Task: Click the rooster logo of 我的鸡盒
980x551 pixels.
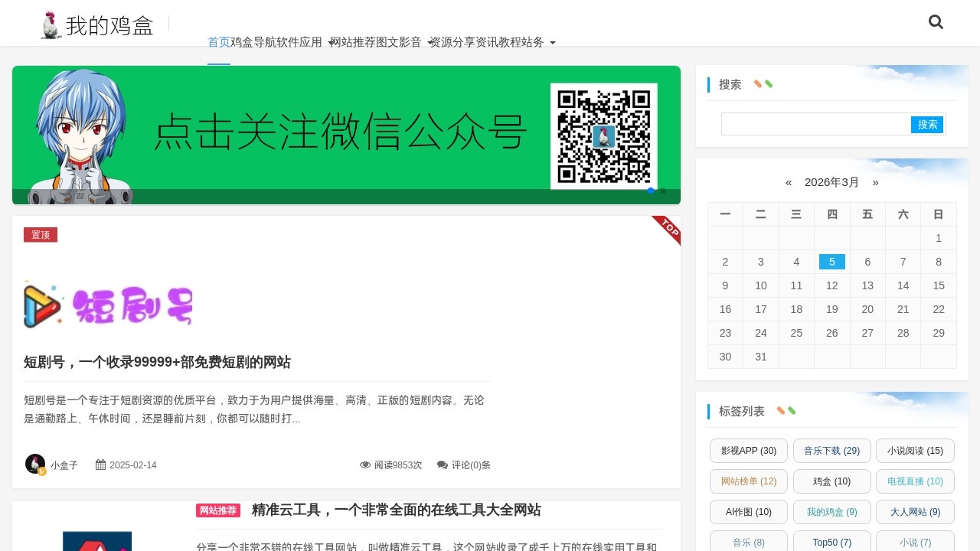Action: pos(49,23)
